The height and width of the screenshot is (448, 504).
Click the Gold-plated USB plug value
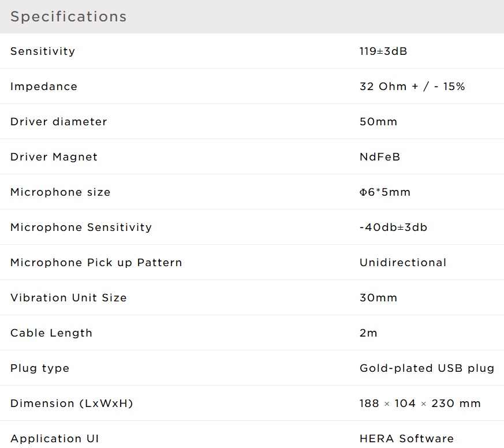427,368
